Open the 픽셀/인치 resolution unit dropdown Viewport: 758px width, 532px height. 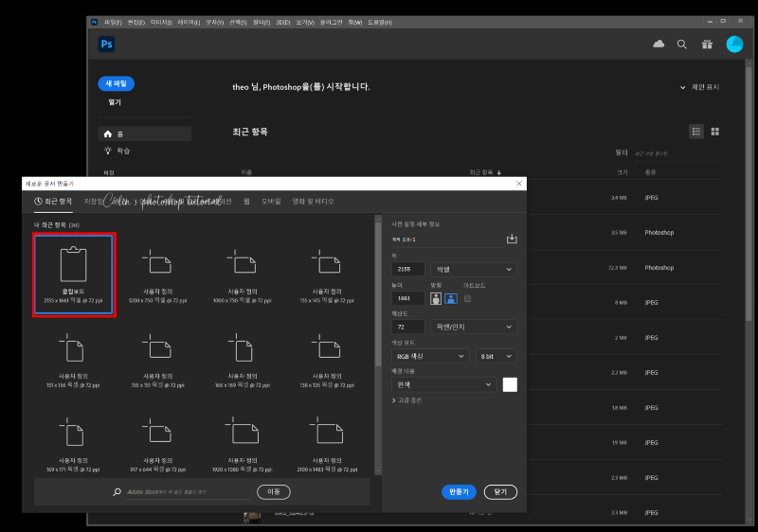click(473, 327)
